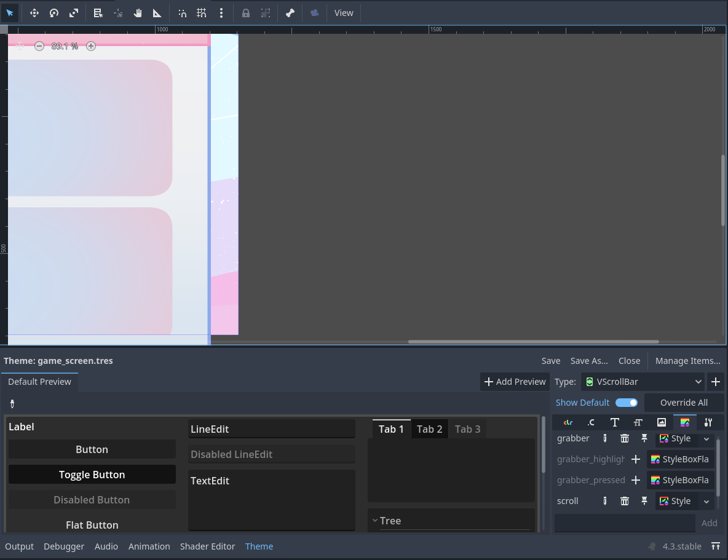
Task: Open the VScrollBar Type dropdown
Action: pyautogui.click(x=643, y=382)
